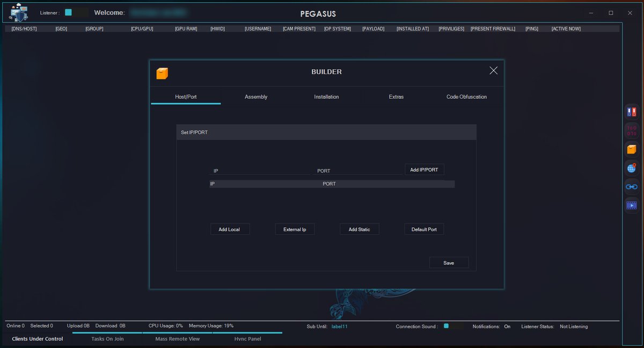The height and width of the screenshot is (348, 644).
Task: Open the globe with location pin sidebar icon
Action: pos(631,168)
